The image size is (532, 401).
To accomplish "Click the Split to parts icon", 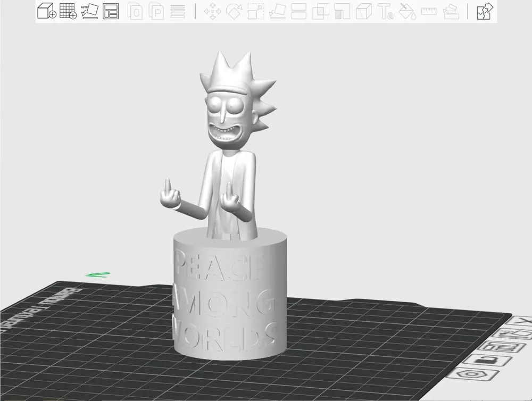I will point(156,12).
